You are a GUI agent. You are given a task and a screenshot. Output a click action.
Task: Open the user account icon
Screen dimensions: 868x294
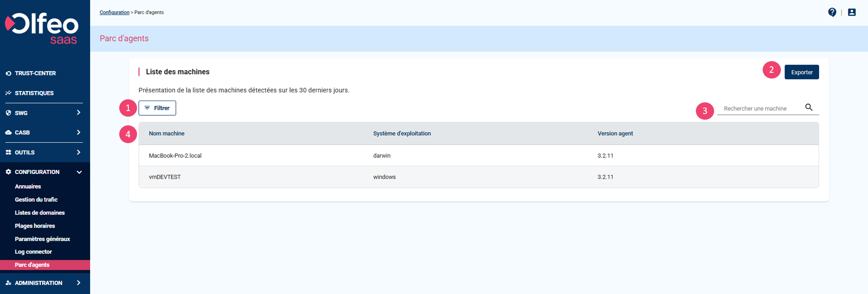pyautogui.click(x=852, y=12)
